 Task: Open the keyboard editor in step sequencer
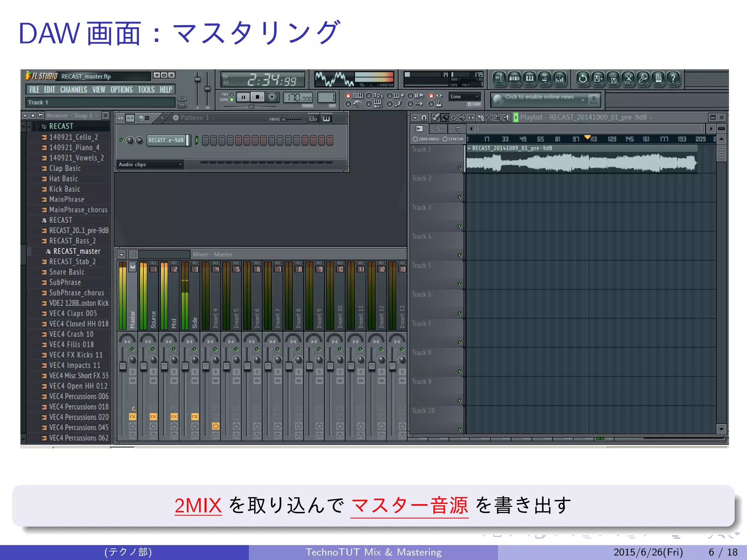pyautogui.click(x=326, y=118)
